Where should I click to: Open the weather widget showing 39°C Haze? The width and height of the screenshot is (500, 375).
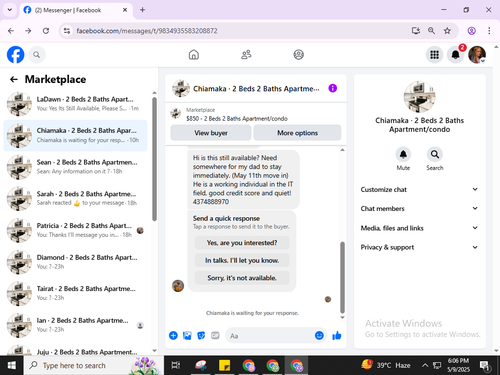[x=386, y=365]
